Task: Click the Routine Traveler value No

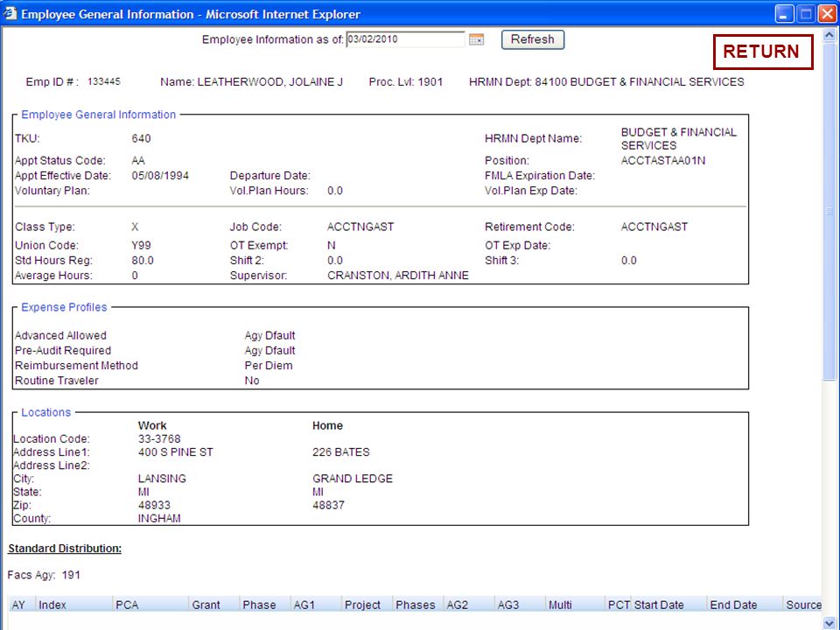Action: (x=252, y=381)
